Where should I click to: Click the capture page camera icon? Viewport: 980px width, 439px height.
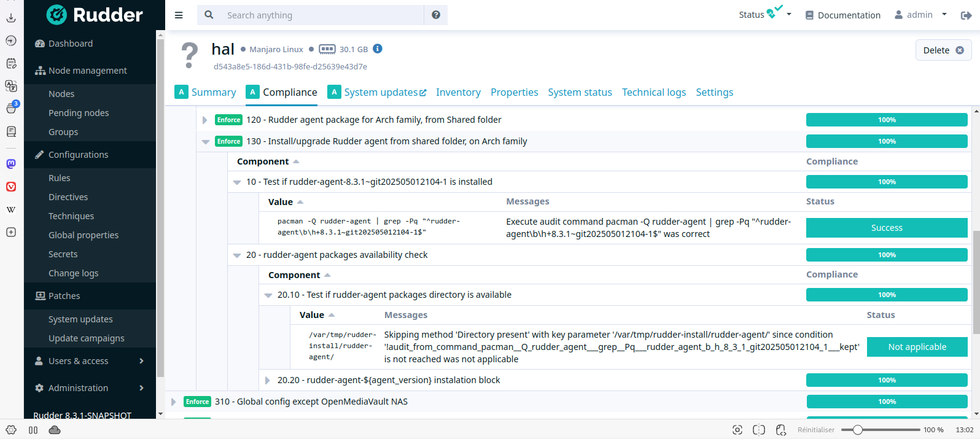(x=737, y=430)
